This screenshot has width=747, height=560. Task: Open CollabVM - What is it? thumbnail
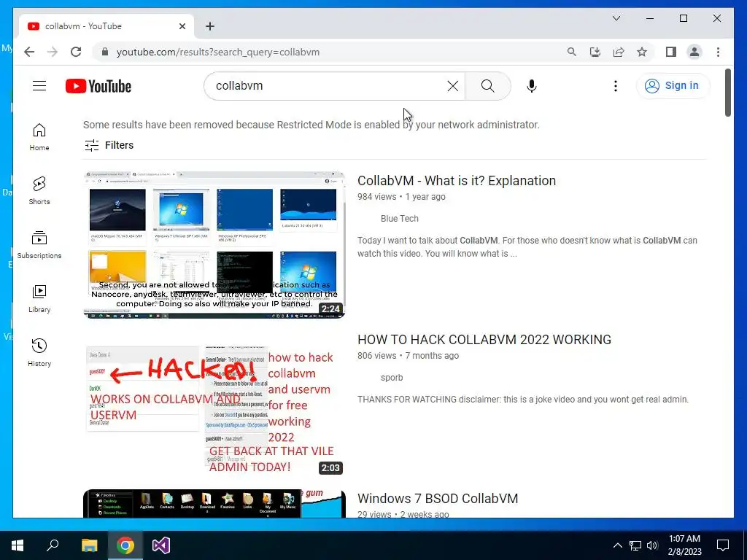[214, 245]
